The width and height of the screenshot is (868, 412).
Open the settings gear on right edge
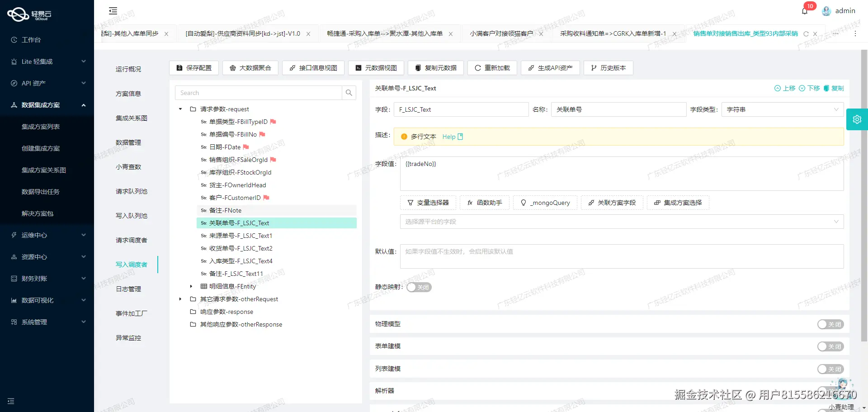857,119
